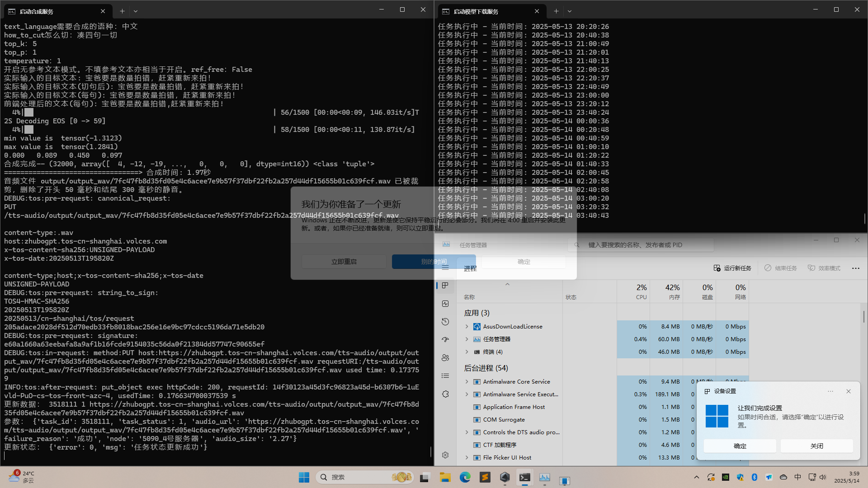
Task: Open App history icon in sidebar
Action: click(445, 322)
